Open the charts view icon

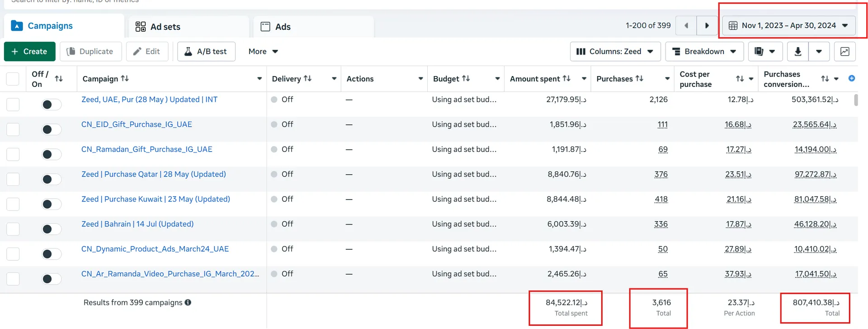tap(844, 52)
